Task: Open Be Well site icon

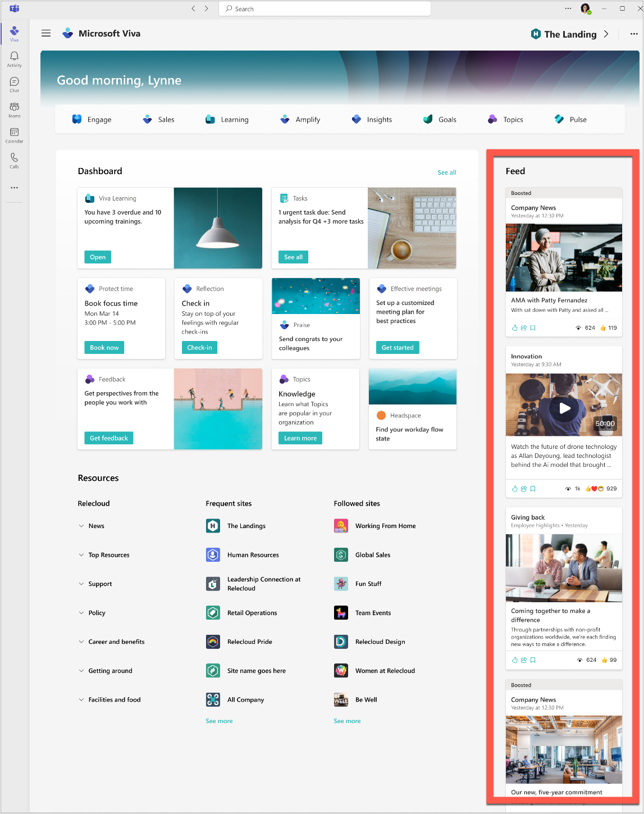Action: [341, 699]
